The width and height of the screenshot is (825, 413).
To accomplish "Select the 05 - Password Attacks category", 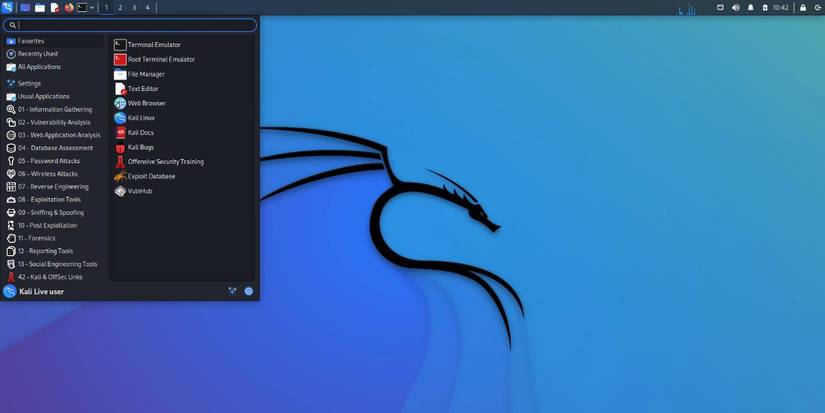I will pyautogui.click(x=48, y=161).
